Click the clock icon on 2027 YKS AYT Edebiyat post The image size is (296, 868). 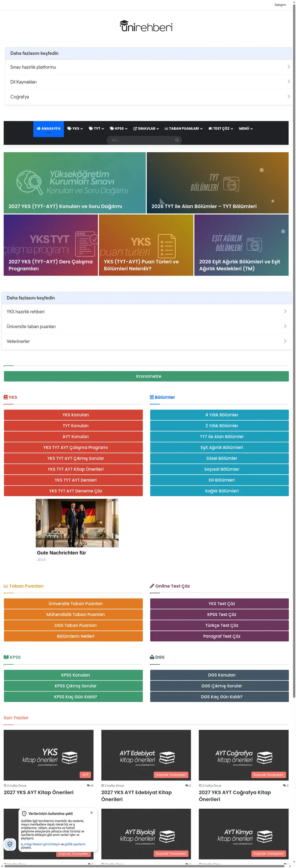coord(103,785)
